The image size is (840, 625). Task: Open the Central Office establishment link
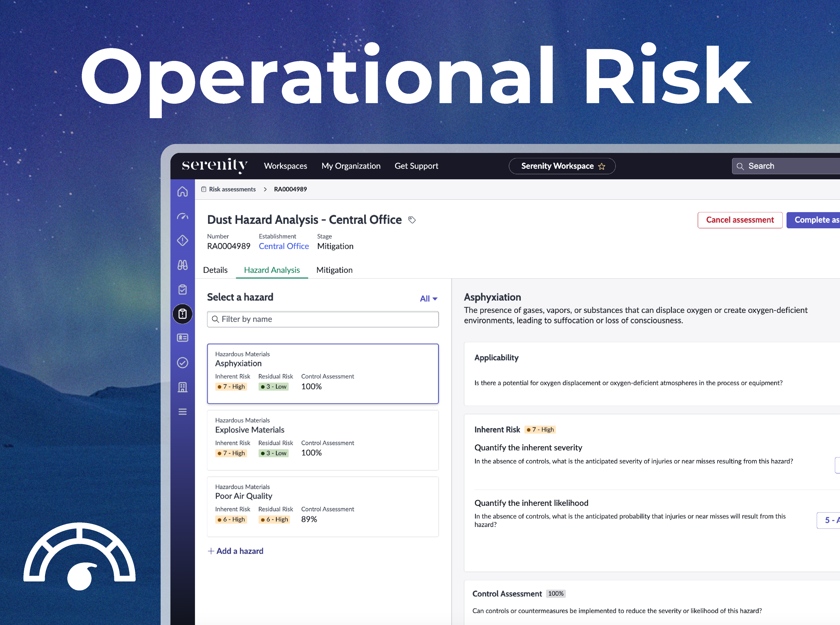[284, 246]
